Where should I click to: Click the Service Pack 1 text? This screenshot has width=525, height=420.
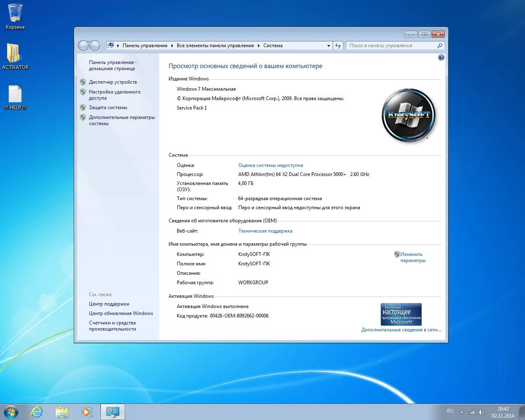click(192, 108)
